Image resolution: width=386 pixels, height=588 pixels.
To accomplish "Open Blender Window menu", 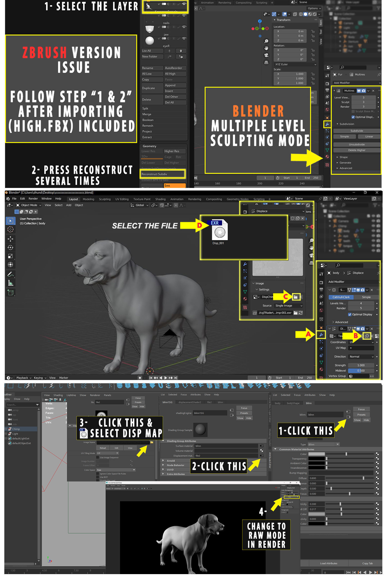I will click(46, 199).
